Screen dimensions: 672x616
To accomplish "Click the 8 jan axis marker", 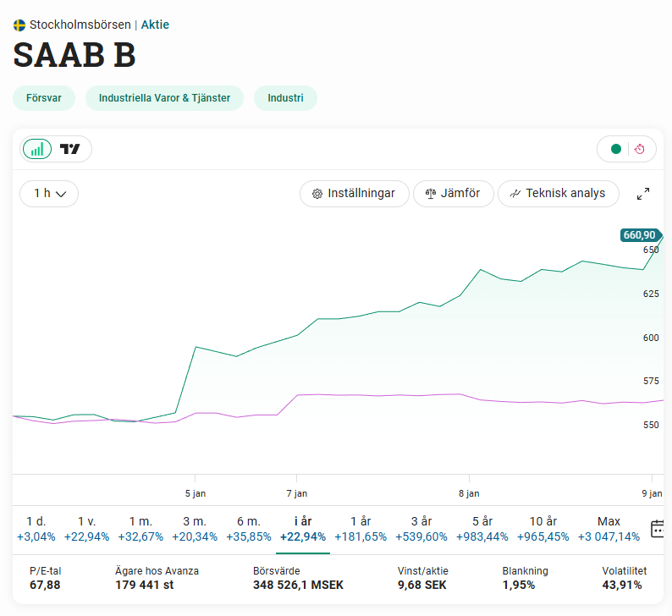I will point(469,493).
